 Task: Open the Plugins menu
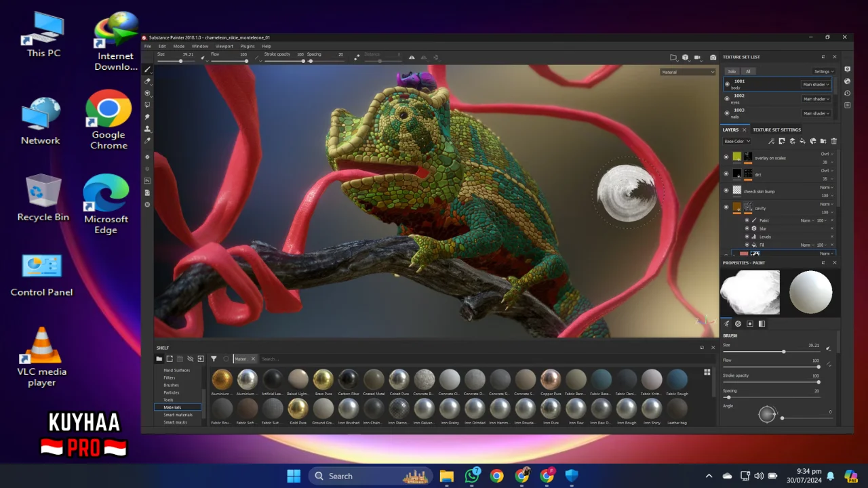click(248, 46)
